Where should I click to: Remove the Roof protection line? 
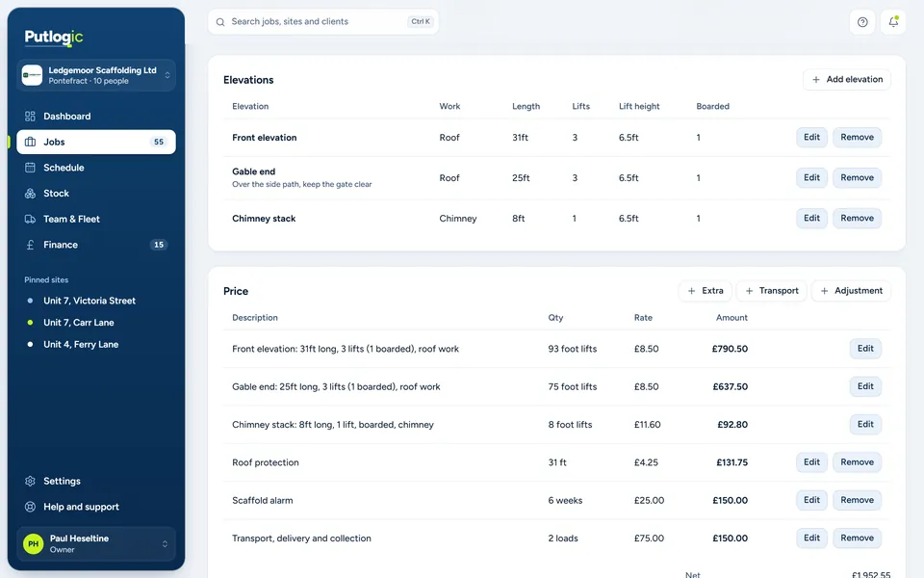[x=857, y=462]
